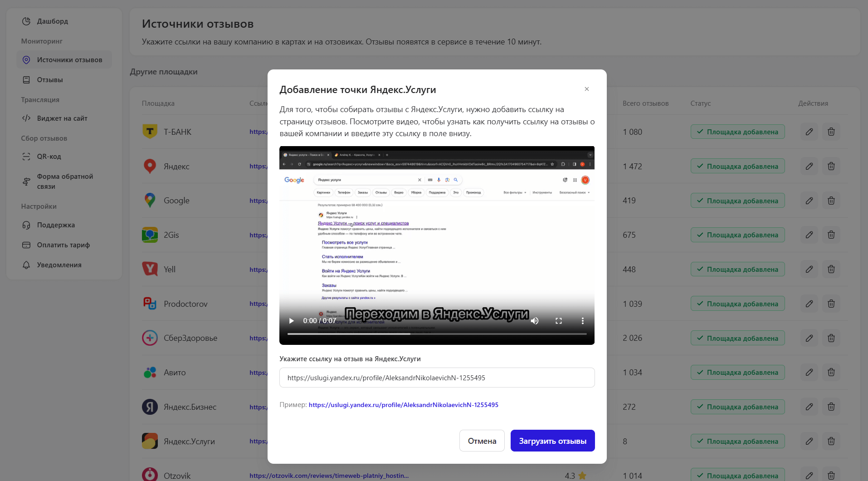Open the example uslugi.yandex.ru profile link

[x=403, y=405]
